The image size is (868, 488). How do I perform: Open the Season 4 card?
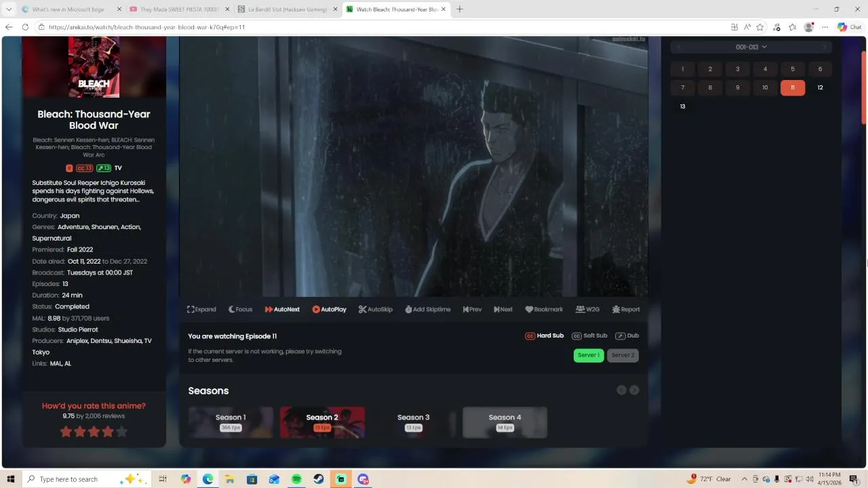505,422
